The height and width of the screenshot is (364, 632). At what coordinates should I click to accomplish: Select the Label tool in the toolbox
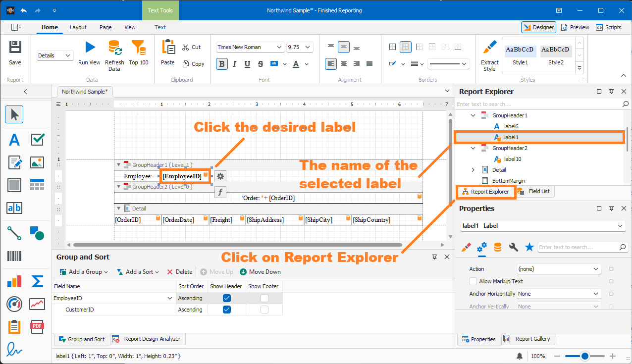point(14,140)
